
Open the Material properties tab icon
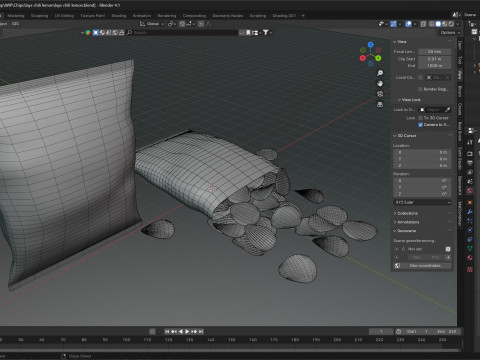pos(470,258)
